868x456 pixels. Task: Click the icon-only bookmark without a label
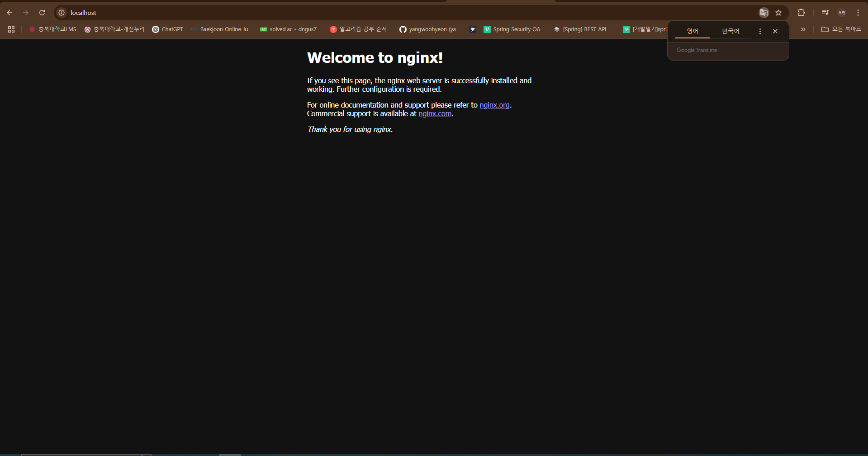click(x=473, y=29)
